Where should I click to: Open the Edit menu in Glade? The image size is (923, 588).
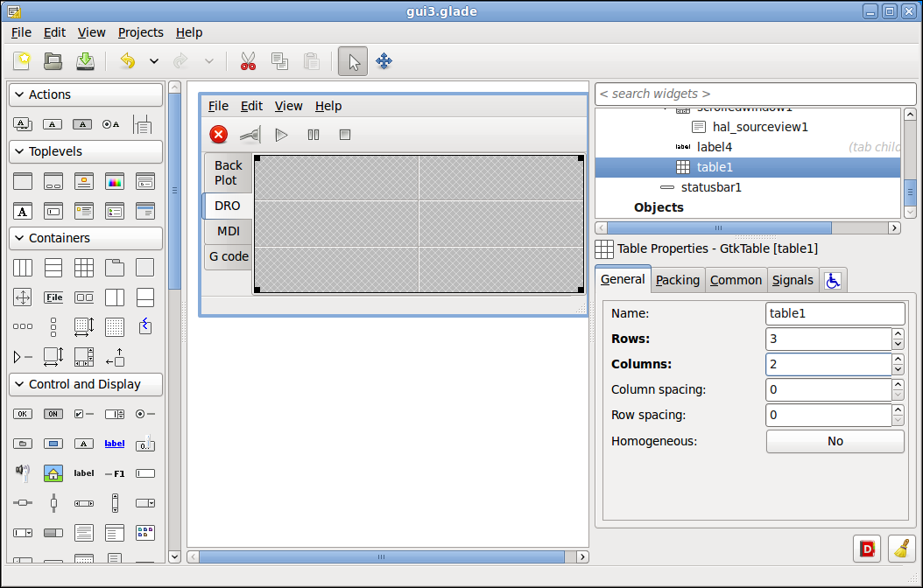(55, 32)
